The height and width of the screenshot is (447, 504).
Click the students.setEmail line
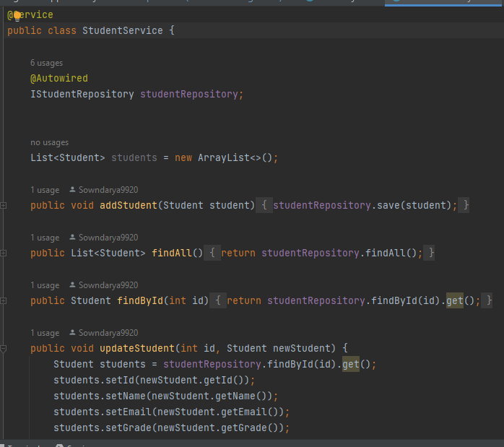[x=172, y=412]
